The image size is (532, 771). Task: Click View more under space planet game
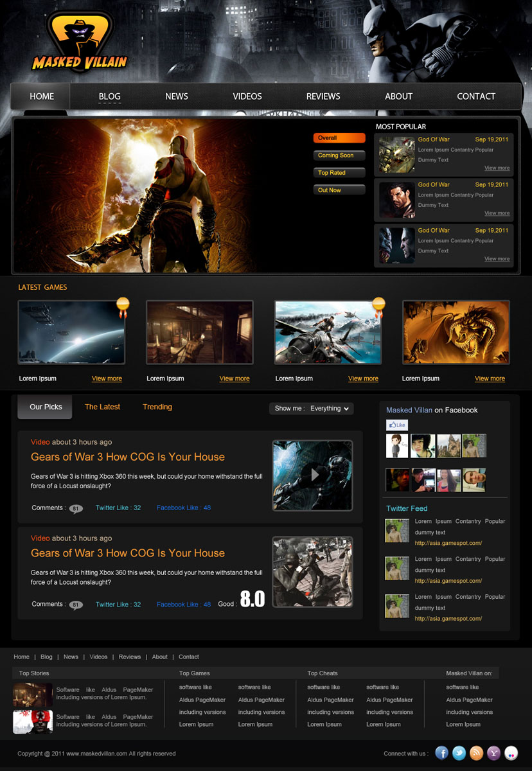pyautogui.click(x=107, y=379)
